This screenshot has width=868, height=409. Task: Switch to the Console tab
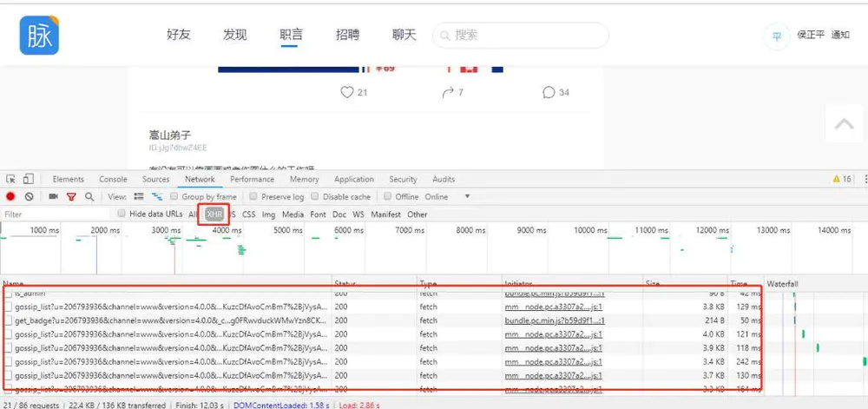pyautogui.click(x=113, y=179)
